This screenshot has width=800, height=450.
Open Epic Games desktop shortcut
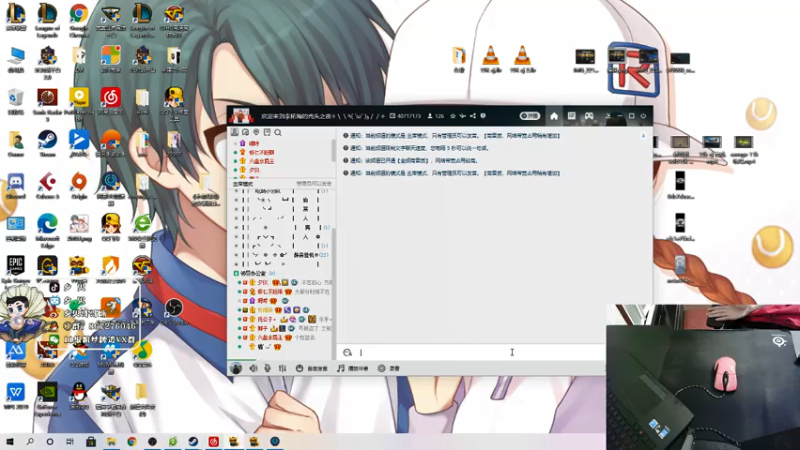(16, 269)
